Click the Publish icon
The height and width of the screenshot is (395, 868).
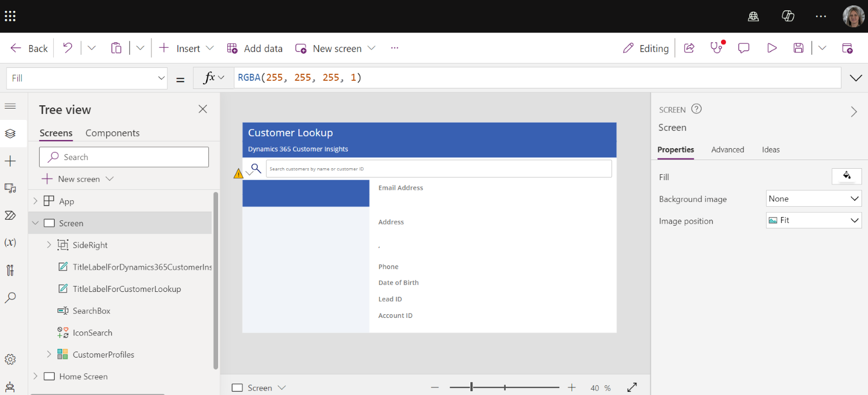(847, 48)
